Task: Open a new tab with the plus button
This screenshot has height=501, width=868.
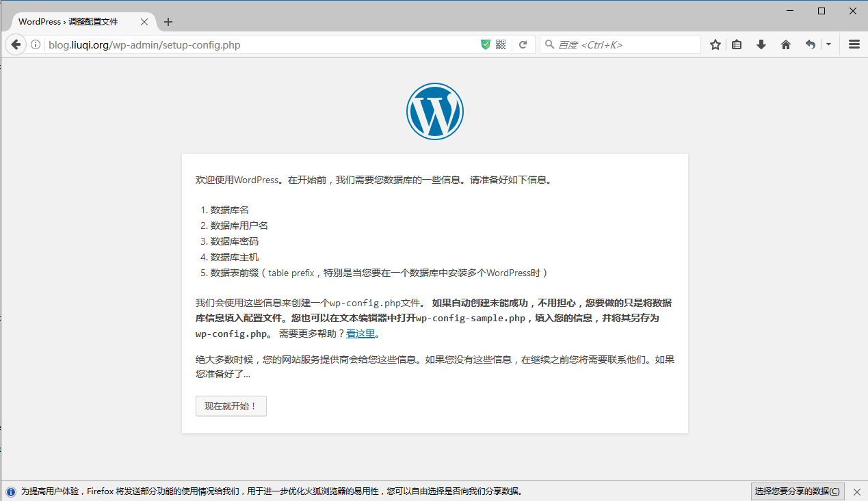Action: point(168,22)
